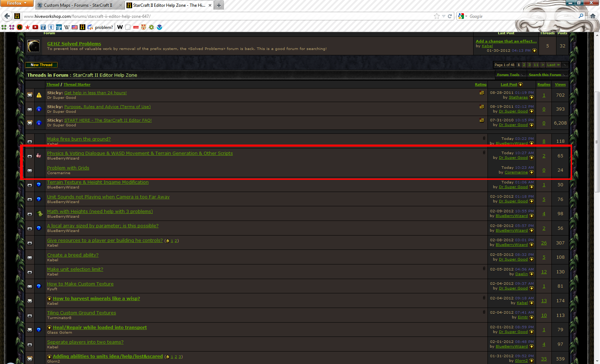Bookmark this page with star icon
Image resolution: width=600 pixels, height=364 pixels.
436,16
